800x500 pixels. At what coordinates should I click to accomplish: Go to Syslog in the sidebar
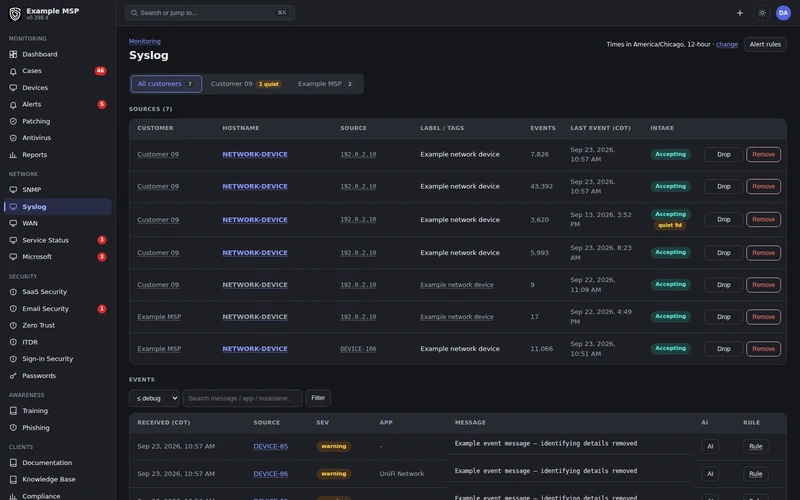pyautogui.click(x=57, y=207)
